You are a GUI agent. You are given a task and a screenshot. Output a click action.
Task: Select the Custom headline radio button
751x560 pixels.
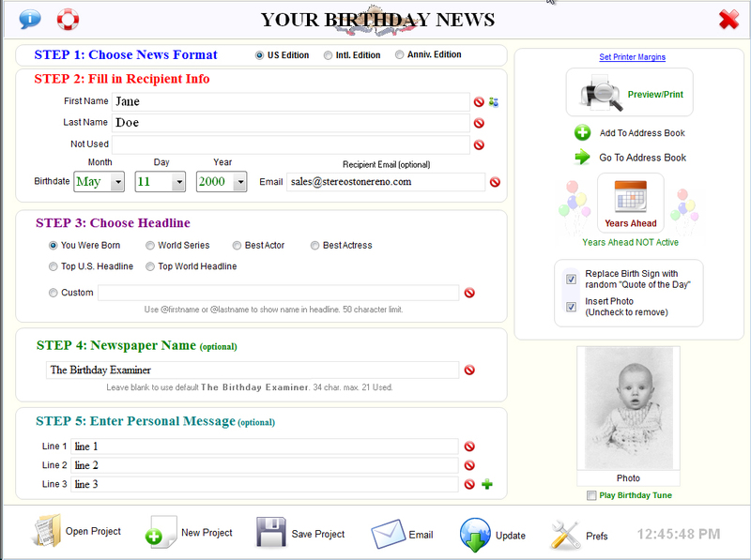(53, 293)
